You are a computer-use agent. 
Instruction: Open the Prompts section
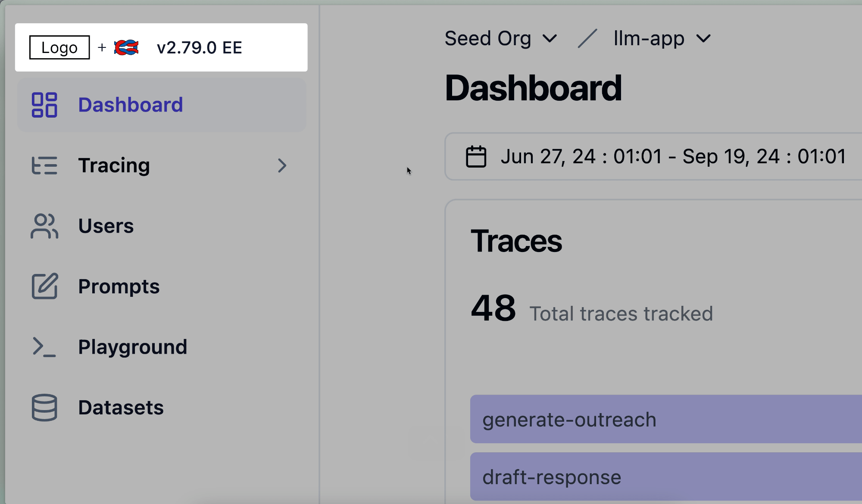[119, 286]
